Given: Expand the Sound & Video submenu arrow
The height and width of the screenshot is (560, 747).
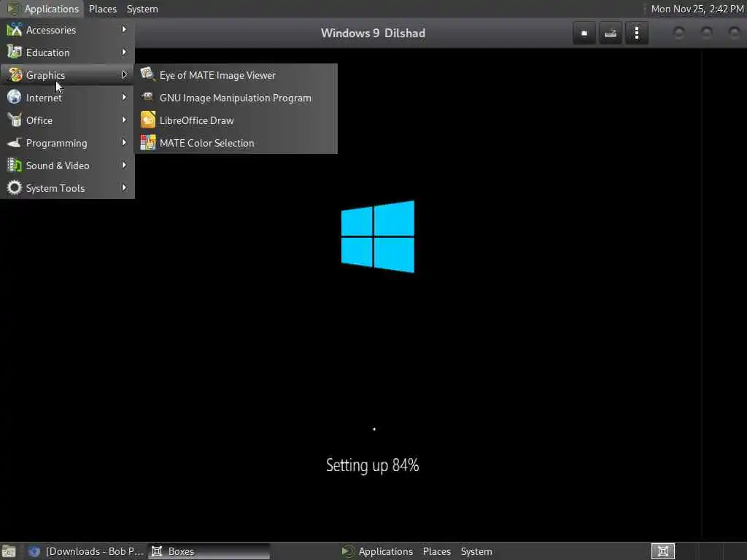Looking at the screenshot, I should (124, 165).
